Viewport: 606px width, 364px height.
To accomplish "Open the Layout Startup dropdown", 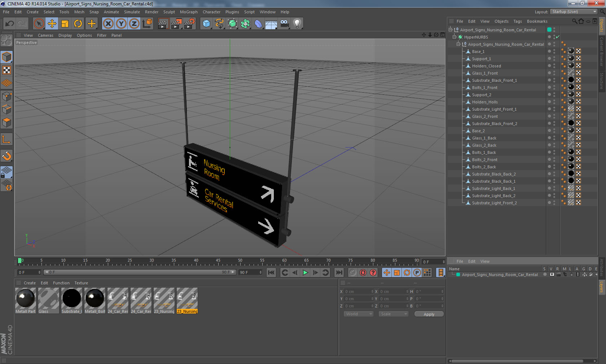I will tap(574, 12).
